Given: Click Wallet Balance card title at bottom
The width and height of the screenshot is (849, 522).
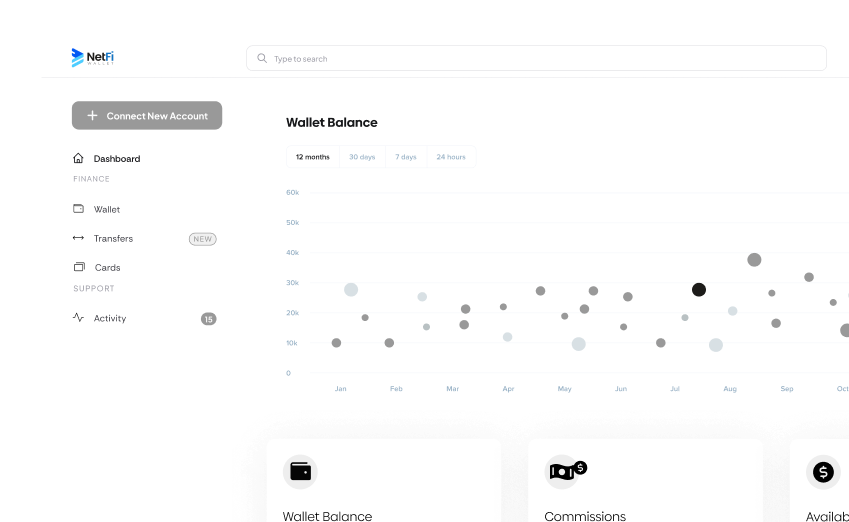Looking at the screenshot, I should pyautogui.click(x=327, y=517).
